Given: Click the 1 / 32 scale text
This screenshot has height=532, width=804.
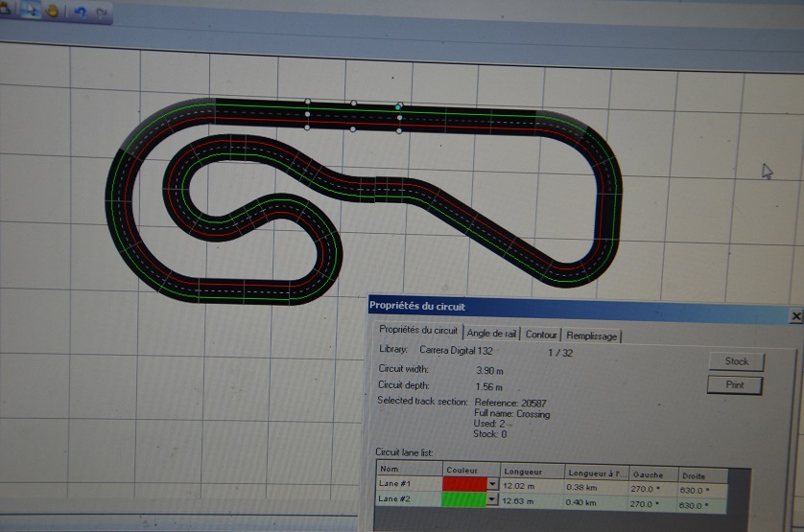Looking at the screenshot, I should (x=560, y=353).
